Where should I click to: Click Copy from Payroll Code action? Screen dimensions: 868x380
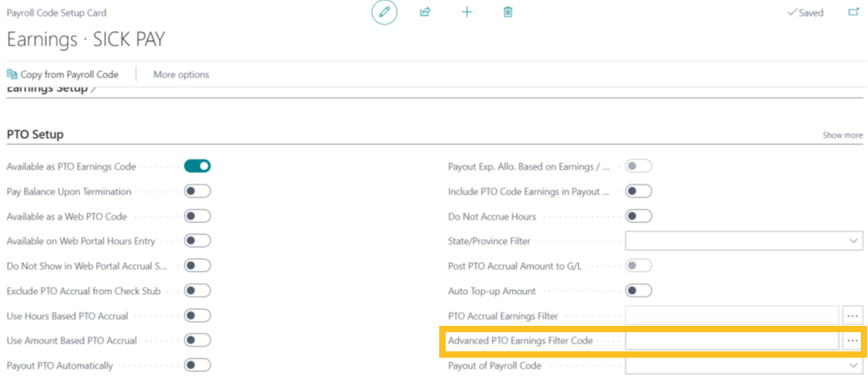pos(69,74)
